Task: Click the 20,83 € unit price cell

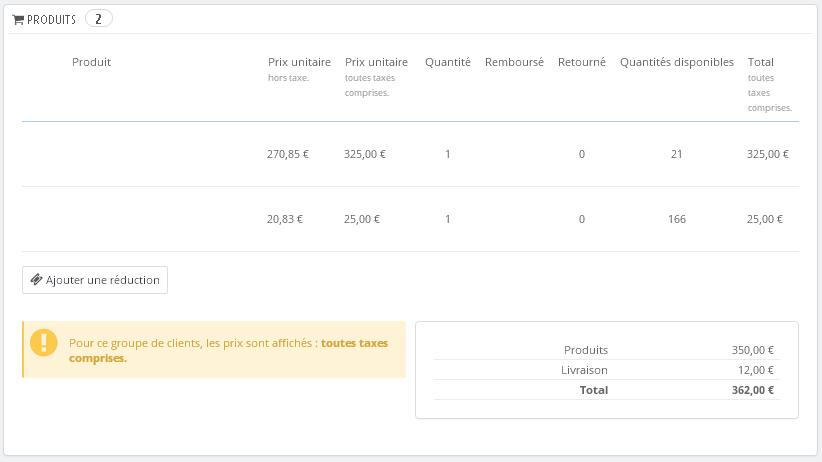Action: point(285,219)
